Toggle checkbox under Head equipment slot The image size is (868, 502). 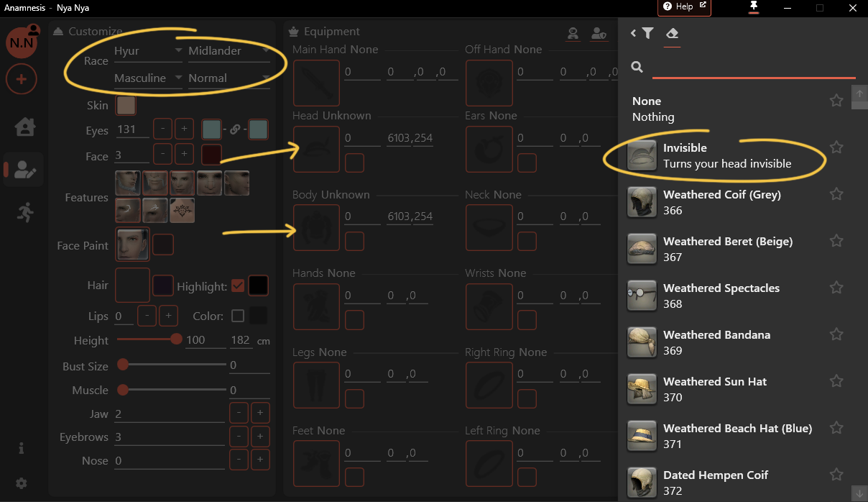tap(354, 163)
